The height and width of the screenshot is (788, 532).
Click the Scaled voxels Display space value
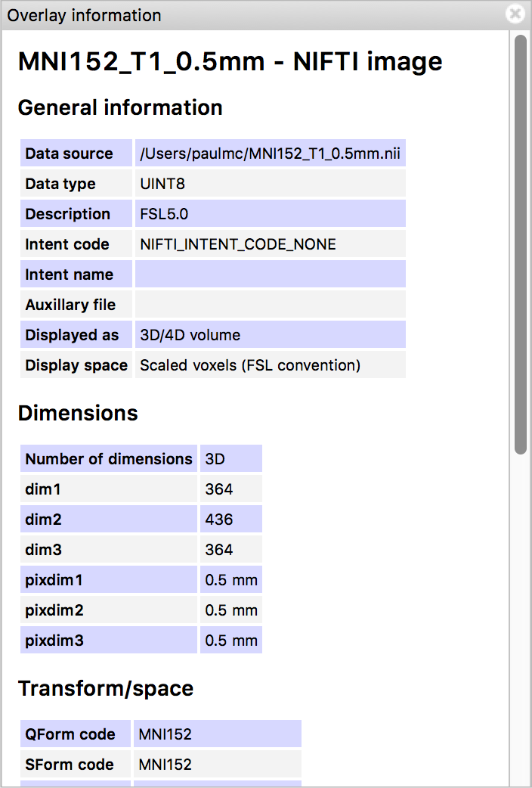coord(237,365)
